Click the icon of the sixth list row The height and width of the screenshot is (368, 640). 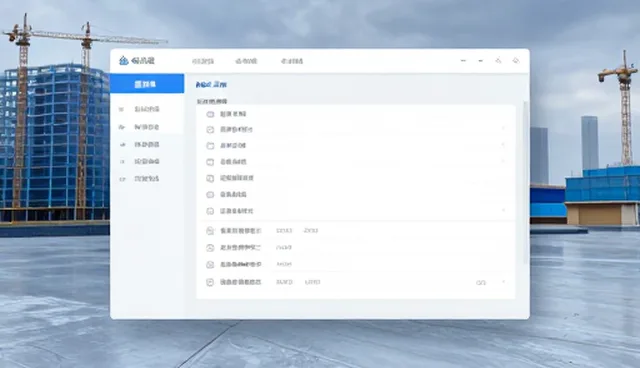(x=210, y=195)
